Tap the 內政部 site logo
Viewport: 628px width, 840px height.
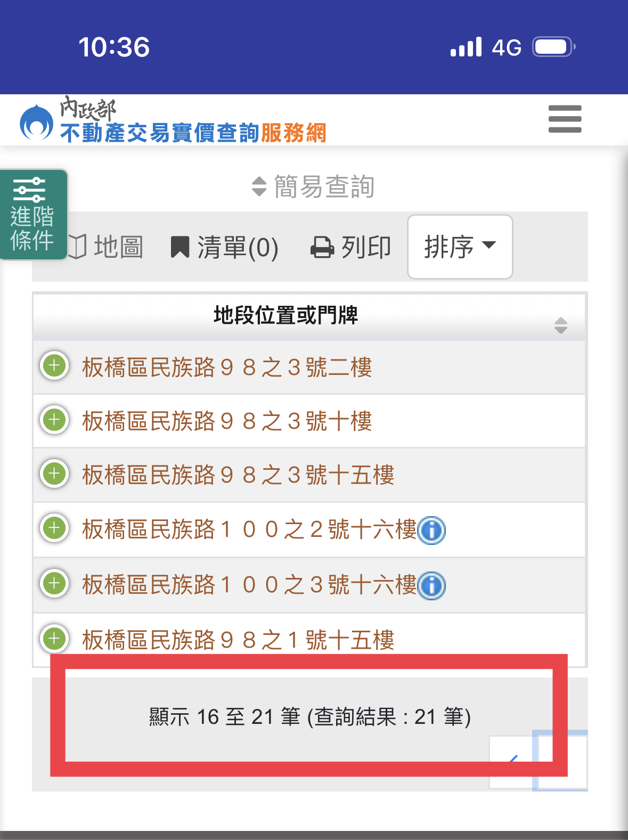click(36, 122)
